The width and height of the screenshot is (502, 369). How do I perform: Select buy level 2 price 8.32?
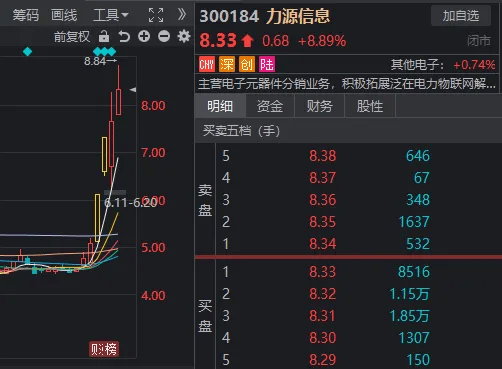pyautogui.click(x=322, y=294)
